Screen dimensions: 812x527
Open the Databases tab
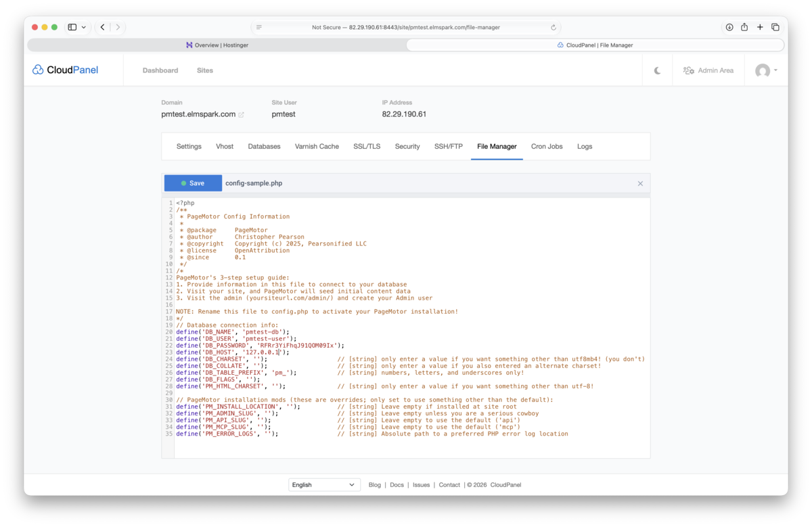(x=264, y=146)
